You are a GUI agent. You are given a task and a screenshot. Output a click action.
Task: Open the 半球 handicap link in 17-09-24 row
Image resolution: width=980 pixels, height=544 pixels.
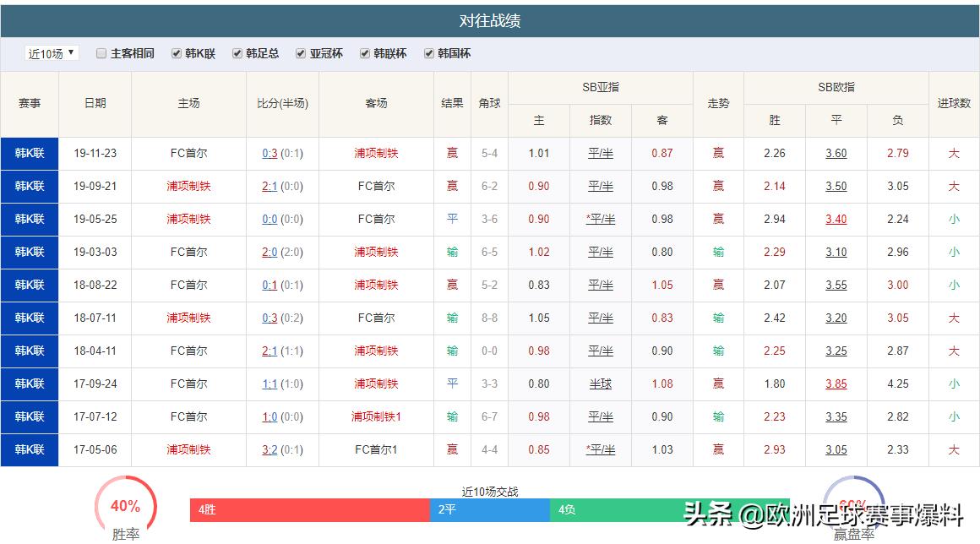[x=601, y=384]
